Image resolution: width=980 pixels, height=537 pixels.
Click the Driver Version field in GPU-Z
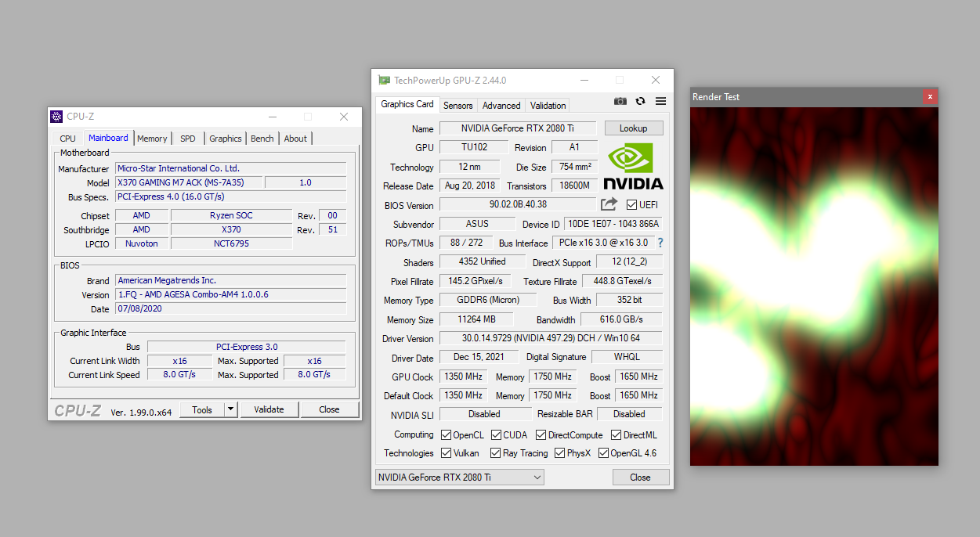551,338
